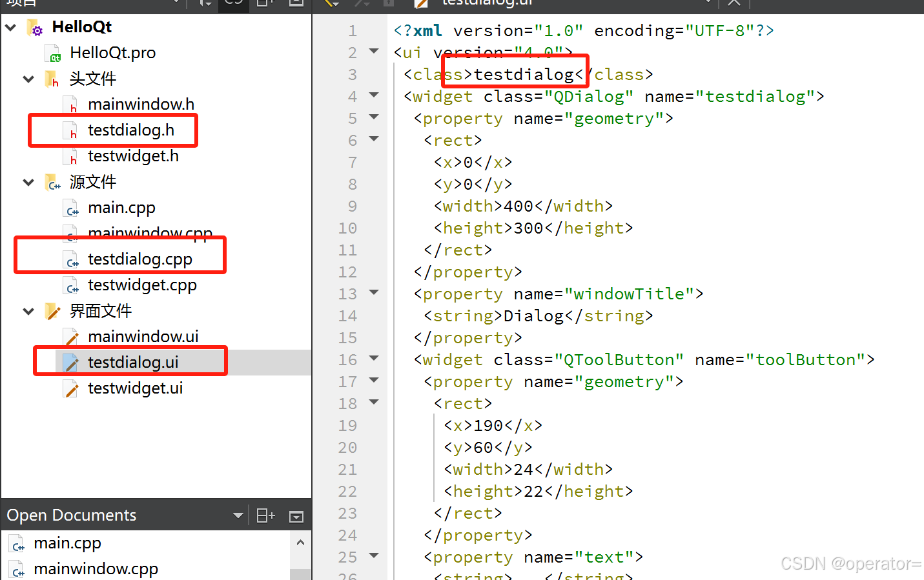Screen dimensions: 924x580
Task: Click the testwidget.h header file icon
Action: tap(71, 156)
